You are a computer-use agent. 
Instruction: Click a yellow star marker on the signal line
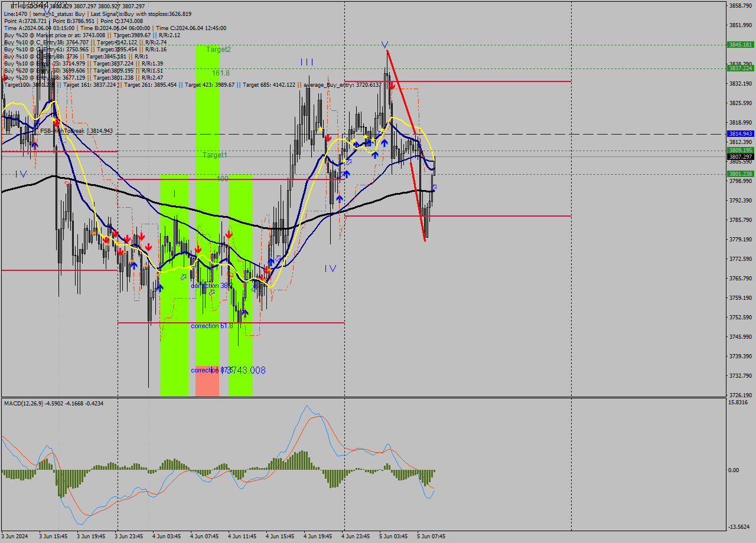(x=353, y=140)
